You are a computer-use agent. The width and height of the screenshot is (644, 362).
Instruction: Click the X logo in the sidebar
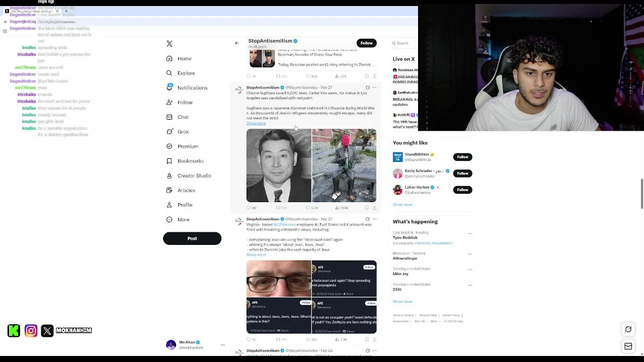(x=170, y=44)
